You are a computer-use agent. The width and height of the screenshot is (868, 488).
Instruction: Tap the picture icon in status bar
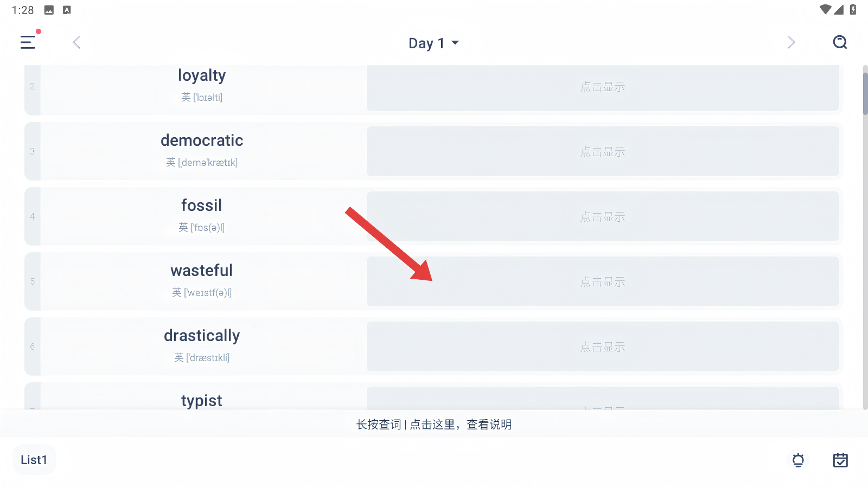49,10
